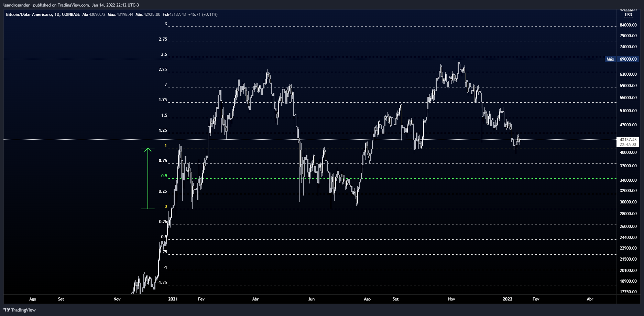Click the 37000.00 price axis label
This screenshot has height=316, width=644.
pyautogui.click(x=628, y=166)
